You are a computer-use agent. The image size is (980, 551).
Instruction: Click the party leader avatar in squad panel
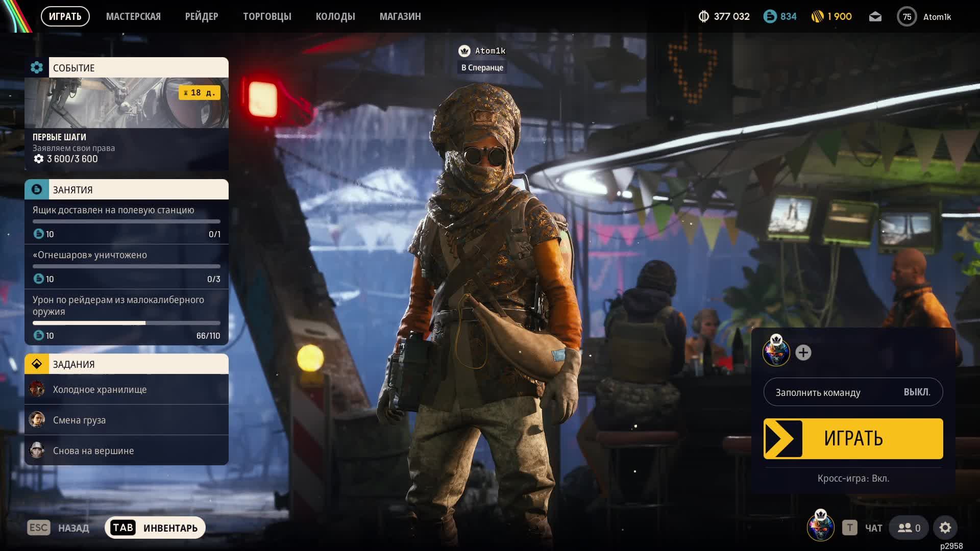click(x=776, y=352)
